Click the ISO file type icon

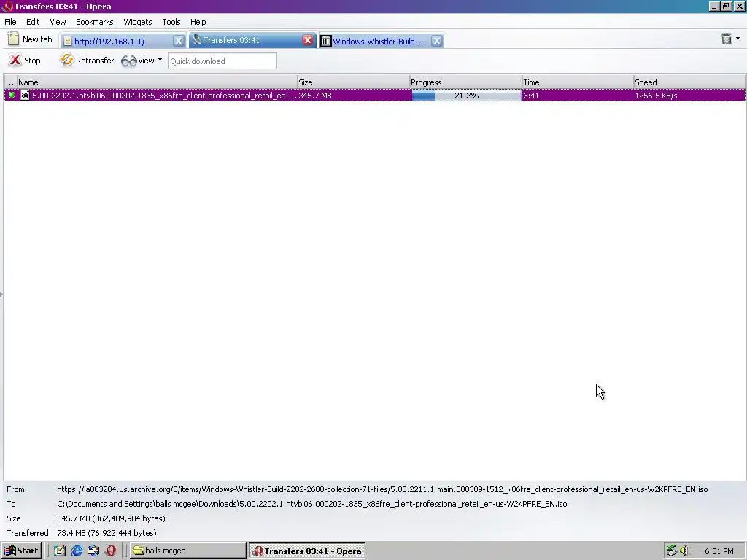click(x=25, y=96)
